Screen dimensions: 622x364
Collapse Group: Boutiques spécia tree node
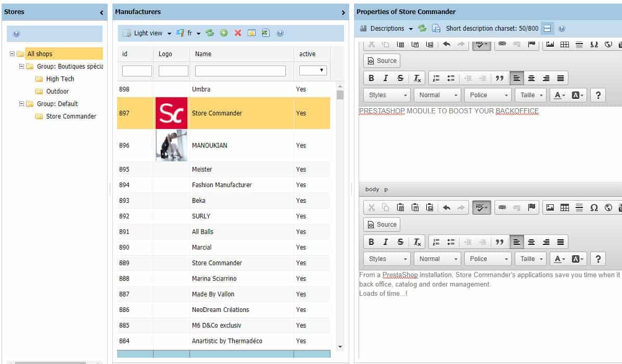[x=21, y=67]
